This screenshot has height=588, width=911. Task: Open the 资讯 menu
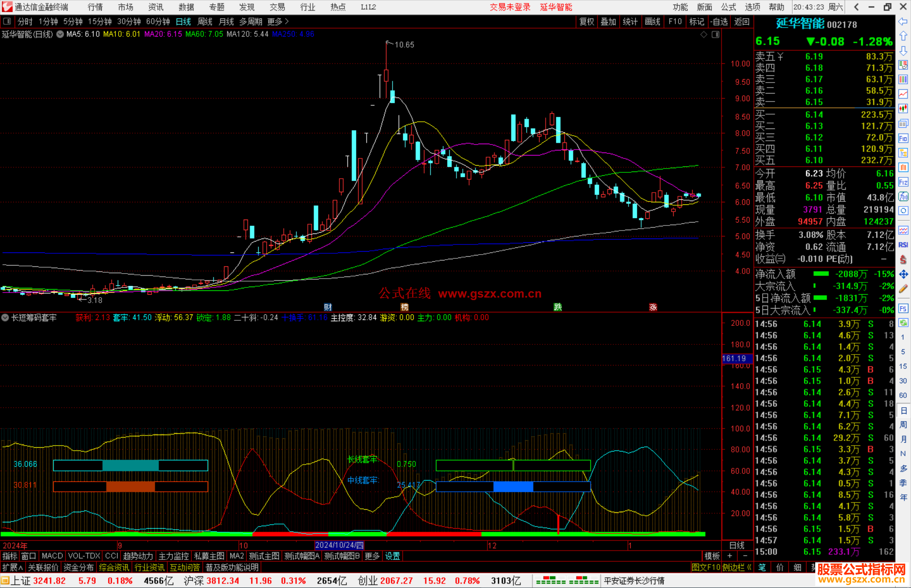[x=156, y=7]
